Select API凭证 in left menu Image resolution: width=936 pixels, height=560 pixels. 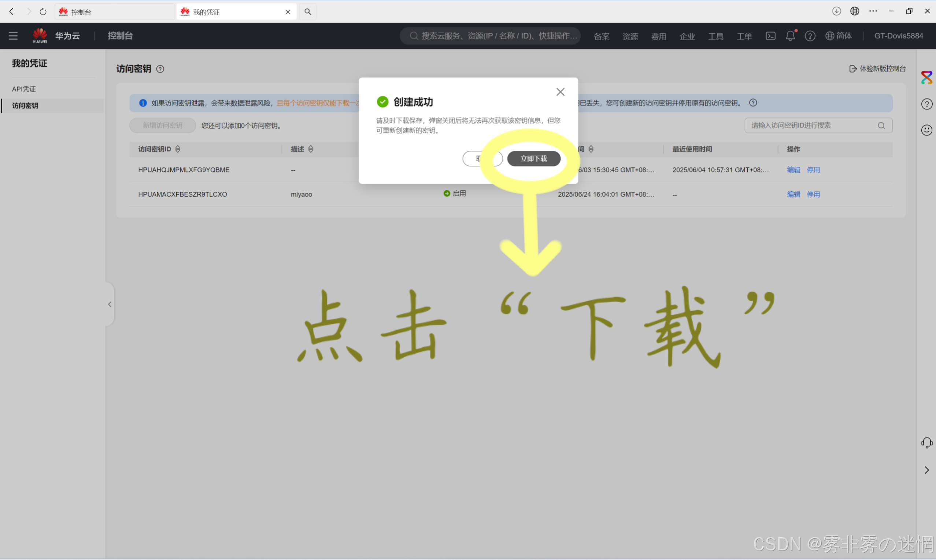(24, 89)
